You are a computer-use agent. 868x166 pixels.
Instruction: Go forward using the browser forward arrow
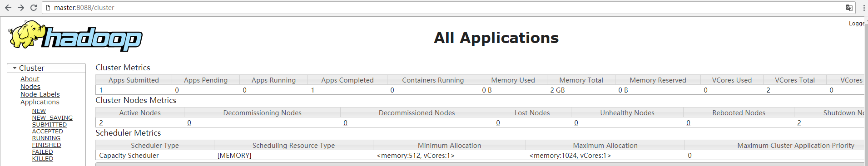point(21,8)
